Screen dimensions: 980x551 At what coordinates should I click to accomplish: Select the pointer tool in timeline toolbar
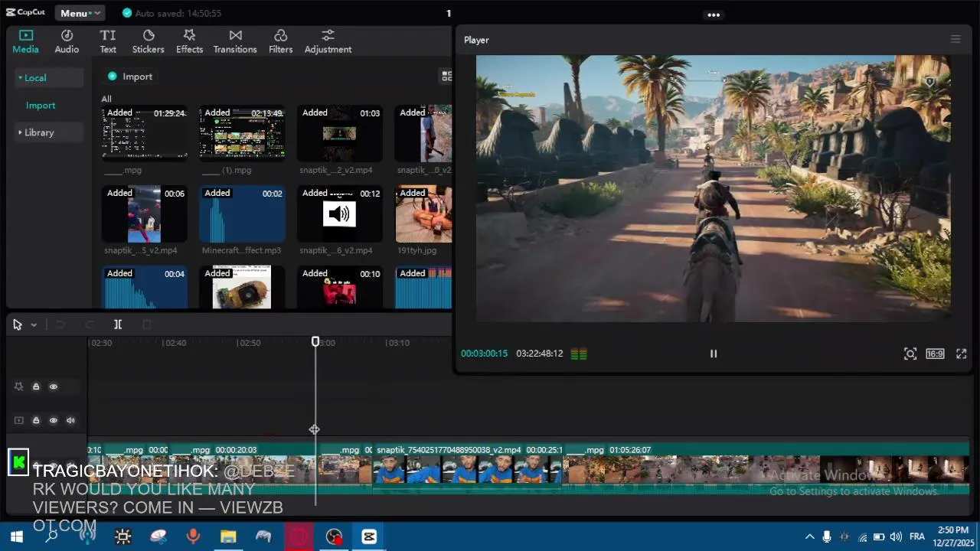18,324
